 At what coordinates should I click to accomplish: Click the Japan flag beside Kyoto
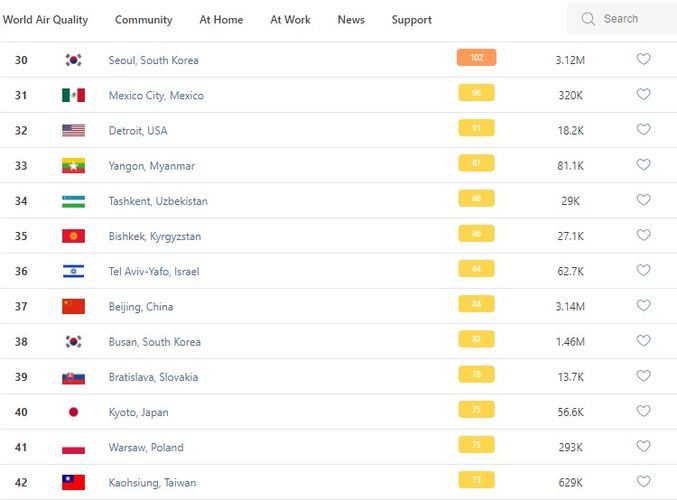pyautogui.click(x=73, y=412)
